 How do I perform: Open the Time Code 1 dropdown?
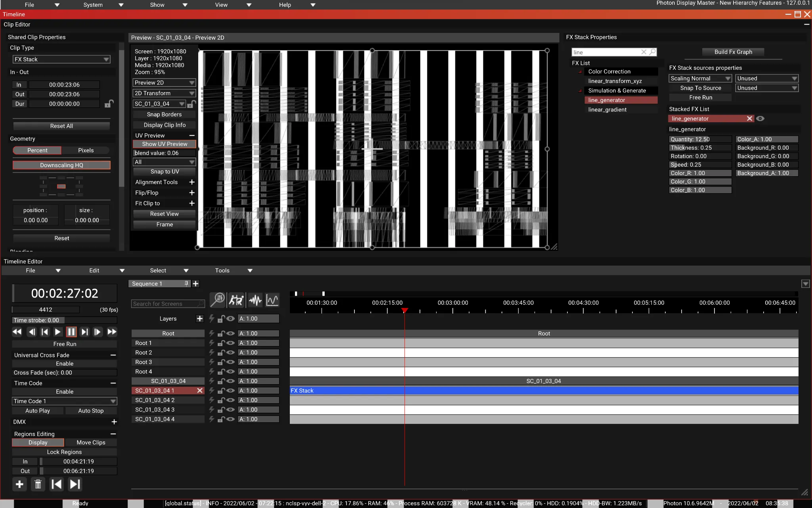pos(65,401)
